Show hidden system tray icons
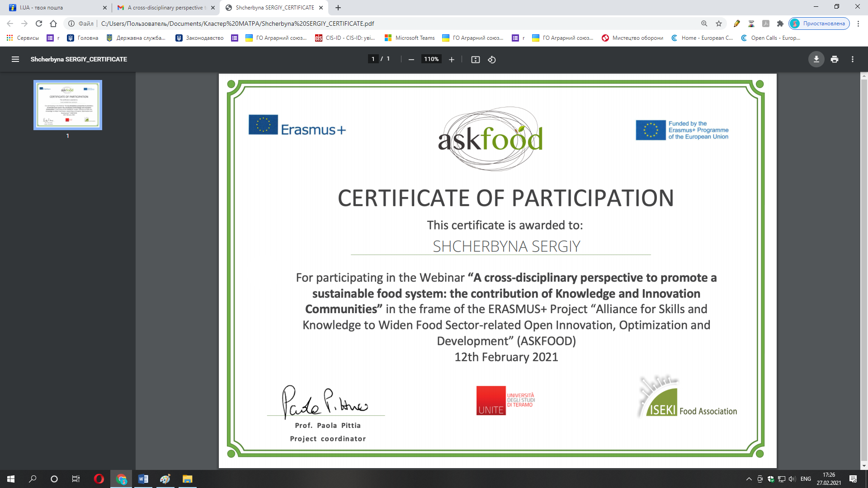 click(x=749, y=479)
